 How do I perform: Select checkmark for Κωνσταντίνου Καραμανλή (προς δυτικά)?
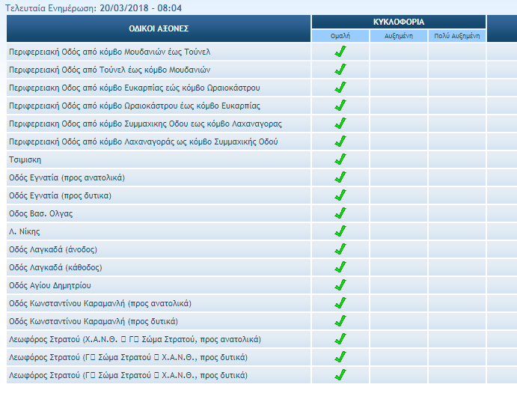340,321
